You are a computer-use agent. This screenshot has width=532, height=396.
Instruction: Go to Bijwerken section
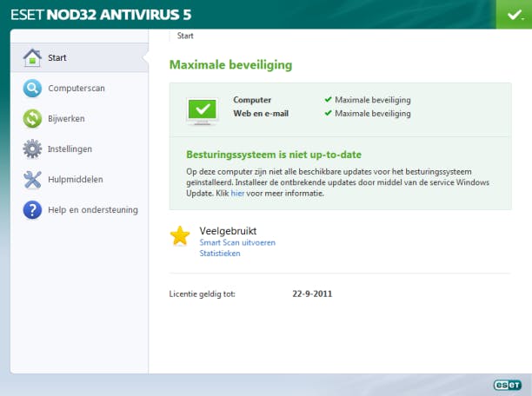pyautogui.click(x=79, y=119)
